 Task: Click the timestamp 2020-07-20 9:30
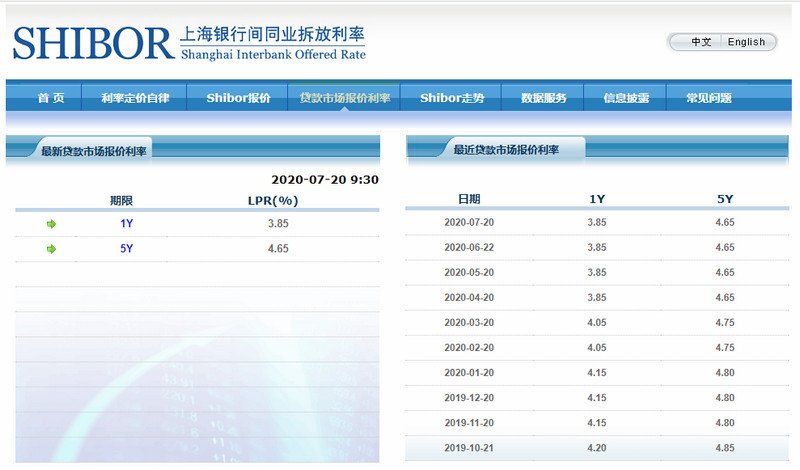click(x=325, y=180)
